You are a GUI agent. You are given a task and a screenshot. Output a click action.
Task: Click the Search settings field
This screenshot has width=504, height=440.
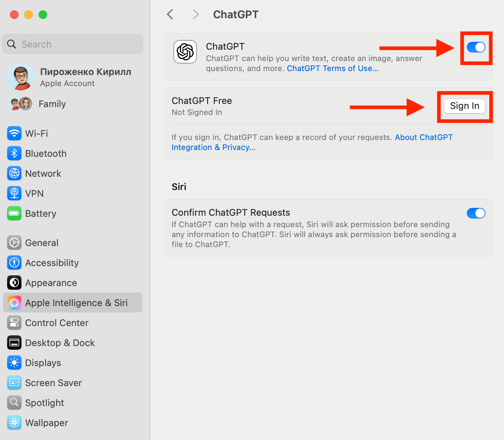73,44
